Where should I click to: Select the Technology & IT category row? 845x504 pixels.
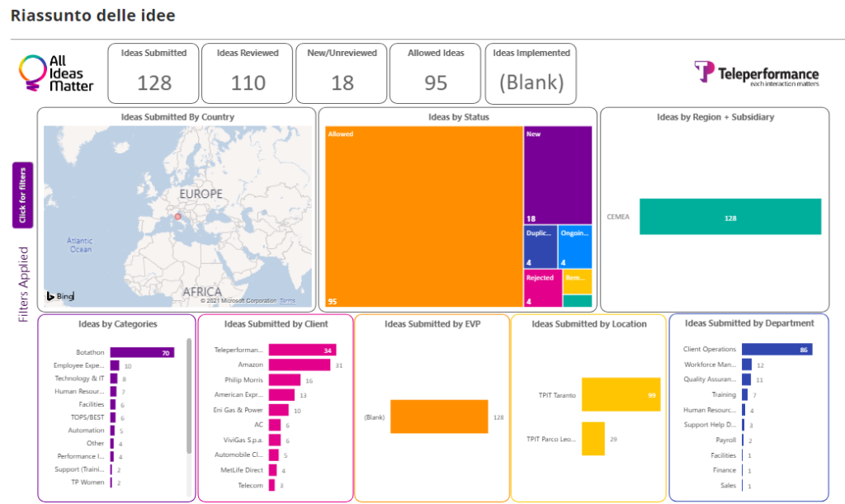coord(90,379)
